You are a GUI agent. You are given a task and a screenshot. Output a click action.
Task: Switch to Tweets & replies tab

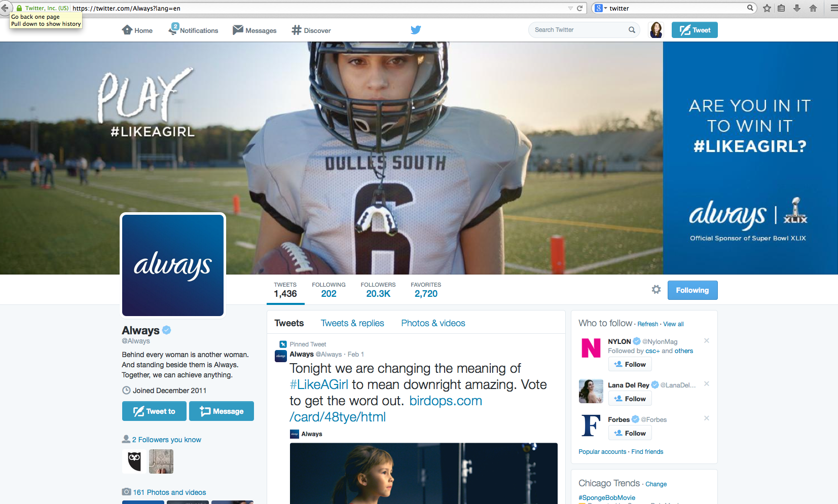click(352, 323)
